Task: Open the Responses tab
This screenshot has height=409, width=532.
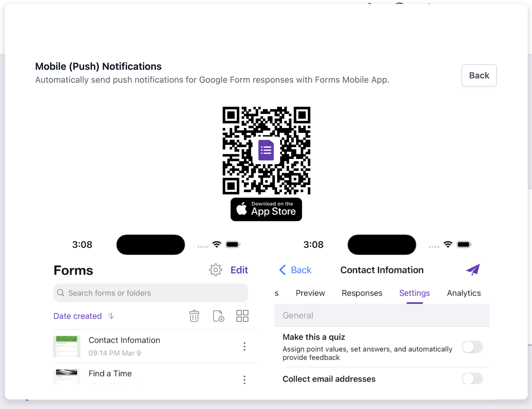Action: point(362,293)
